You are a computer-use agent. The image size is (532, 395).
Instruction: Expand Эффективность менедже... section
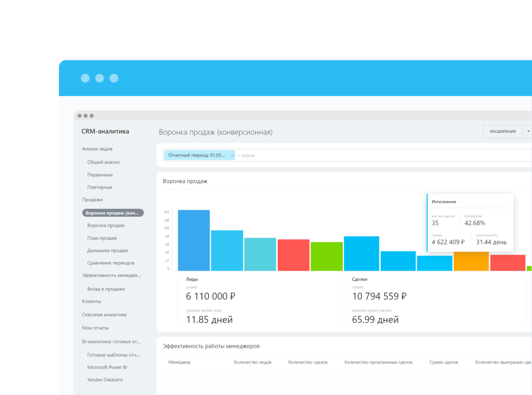[111, 275]
